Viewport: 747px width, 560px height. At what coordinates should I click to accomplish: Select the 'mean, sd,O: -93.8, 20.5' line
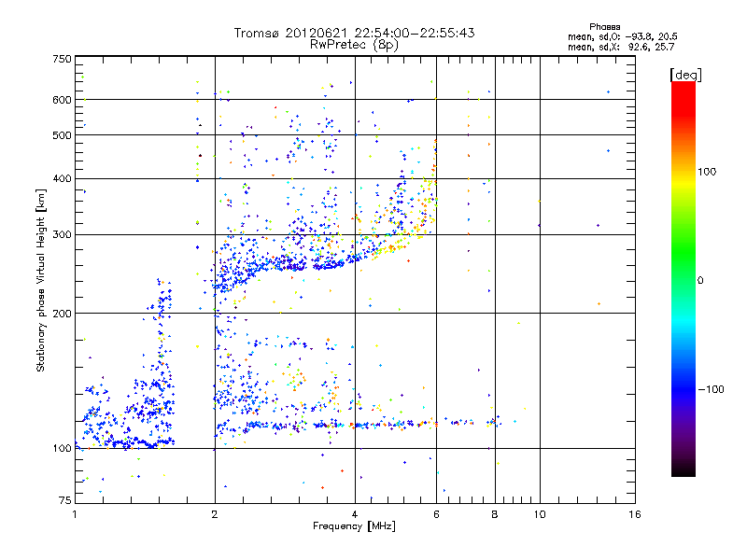pyautogui.click(x=622, y=36)
